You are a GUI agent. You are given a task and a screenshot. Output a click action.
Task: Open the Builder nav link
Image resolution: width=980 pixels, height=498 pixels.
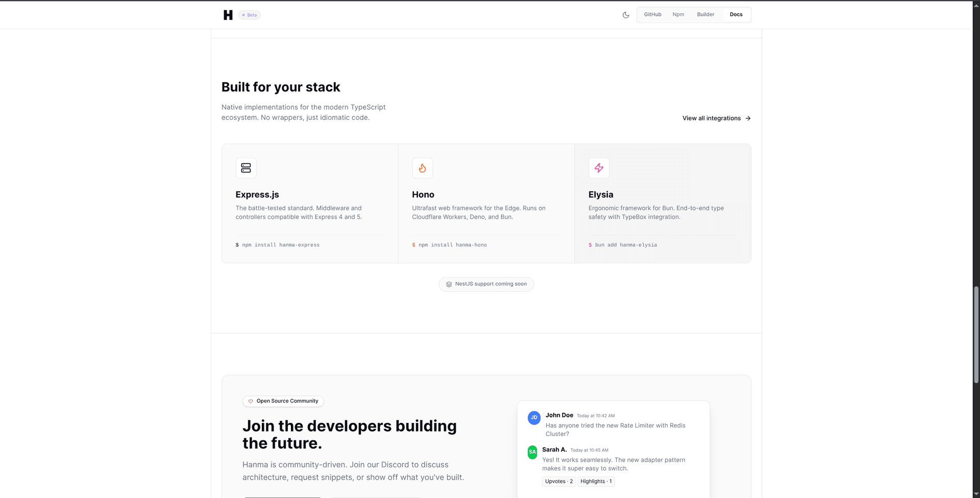click(x=705, y=14)
